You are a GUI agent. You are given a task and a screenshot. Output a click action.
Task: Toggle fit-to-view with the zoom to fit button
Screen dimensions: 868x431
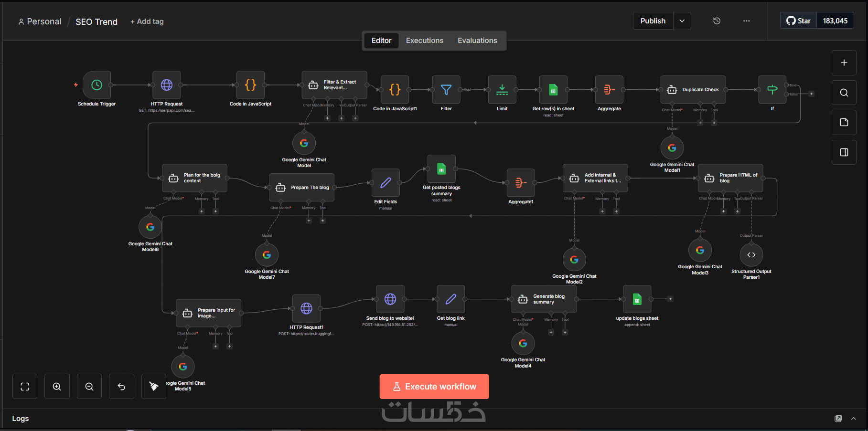(x=25, y=387)
